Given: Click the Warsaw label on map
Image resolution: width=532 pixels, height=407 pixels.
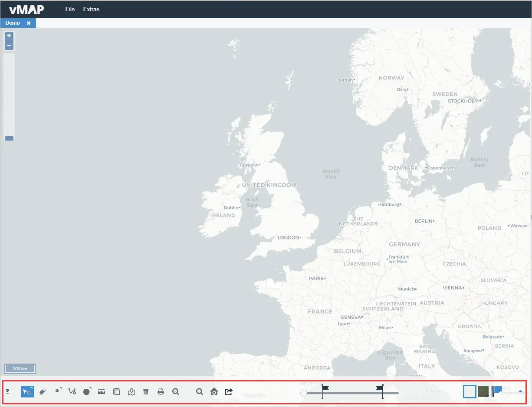Looking at the screenshot, I should tap(519, 226).
